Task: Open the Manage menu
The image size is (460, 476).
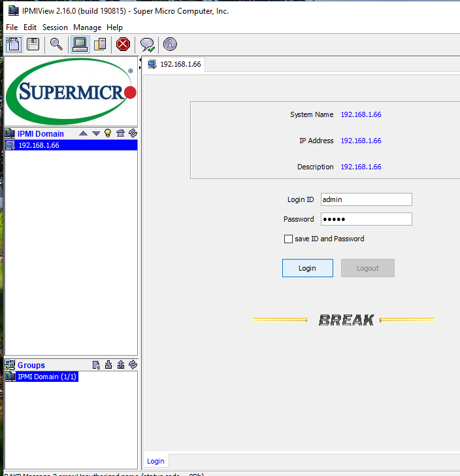Action: click(x=87, y=27)
